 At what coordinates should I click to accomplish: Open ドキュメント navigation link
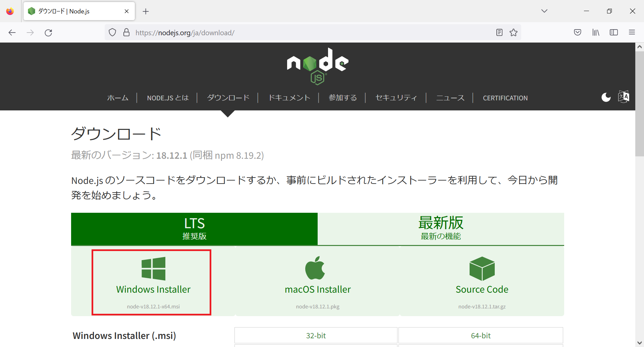[x=289, y=98]
